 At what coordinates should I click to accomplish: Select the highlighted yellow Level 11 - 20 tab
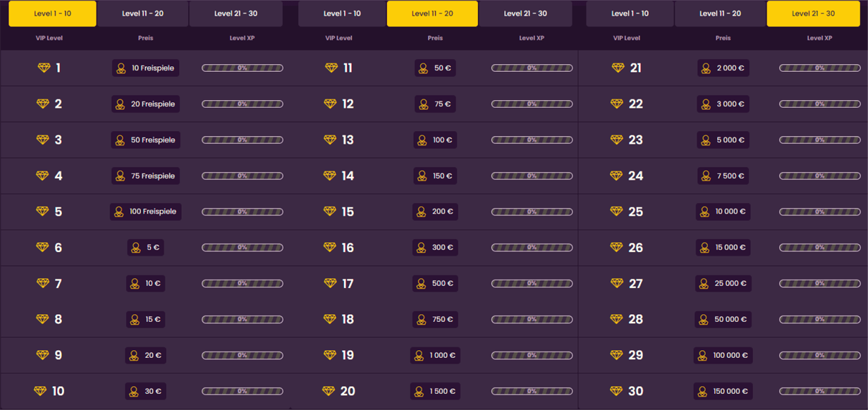click(x=432, y=13)
